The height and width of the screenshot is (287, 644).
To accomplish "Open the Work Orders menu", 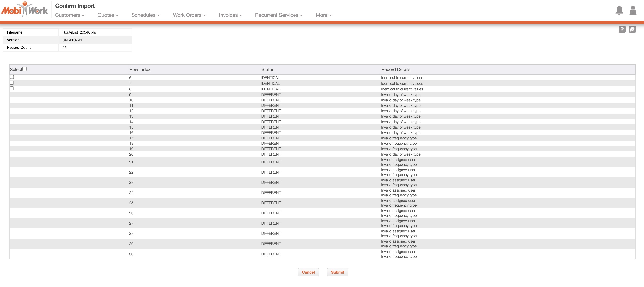I will pos(189,15).
